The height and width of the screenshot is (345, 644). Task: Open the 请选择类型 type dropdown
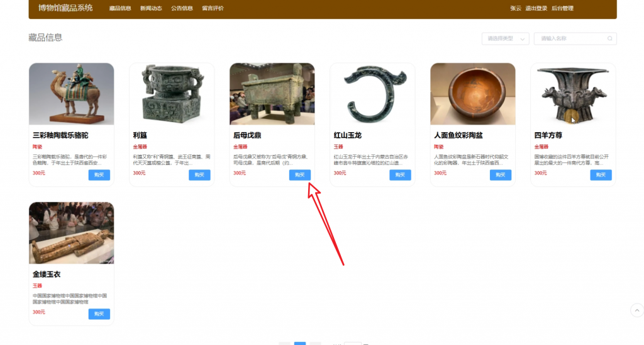point(505,38)
